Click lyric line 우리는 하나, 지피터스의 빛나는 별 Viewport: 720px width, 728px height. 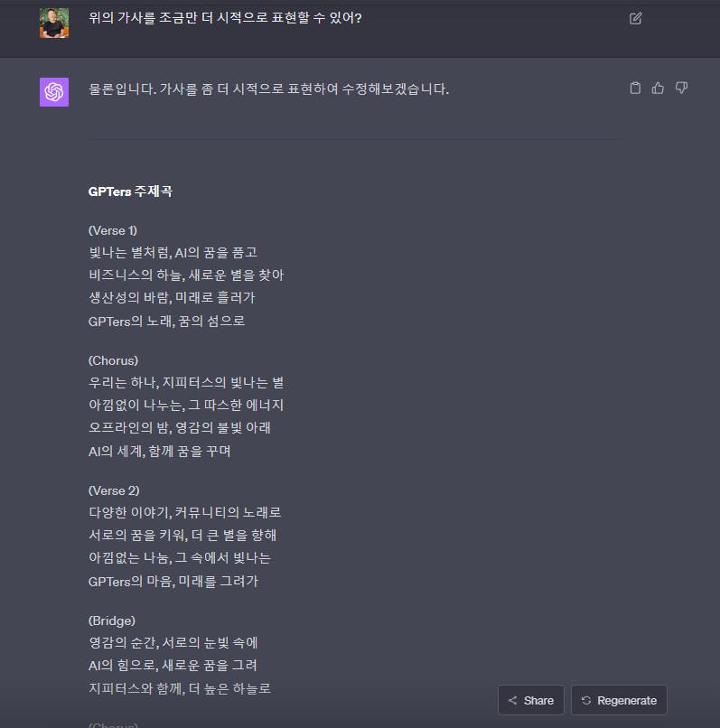tap(186, 383)
